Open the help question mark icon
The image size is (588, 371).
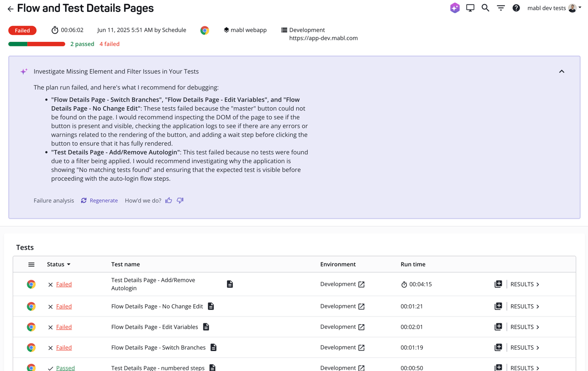click(x=516, y=8)
